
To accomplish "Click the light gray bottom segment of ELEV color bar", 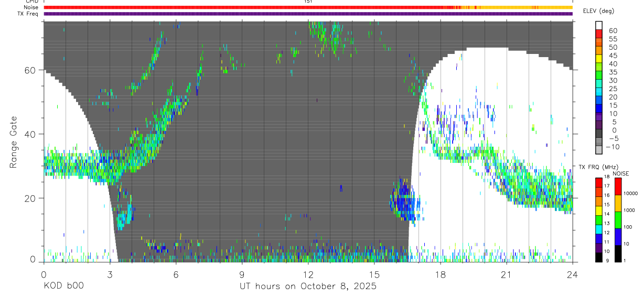I will click(x=599, y=150).
